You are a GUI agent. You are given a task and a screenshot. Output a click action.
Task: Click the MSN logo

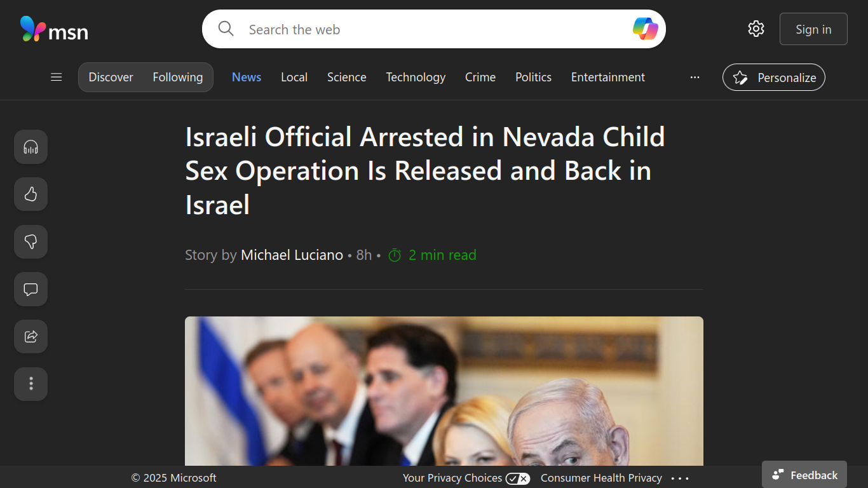pyautogui.click(x=54, y=29)
